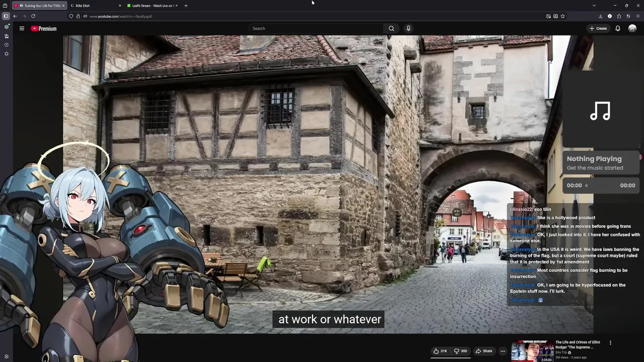The width and height of the screenshot is (644, 362).
Task: Click the Create button
Action: click(x=598, y=29)
